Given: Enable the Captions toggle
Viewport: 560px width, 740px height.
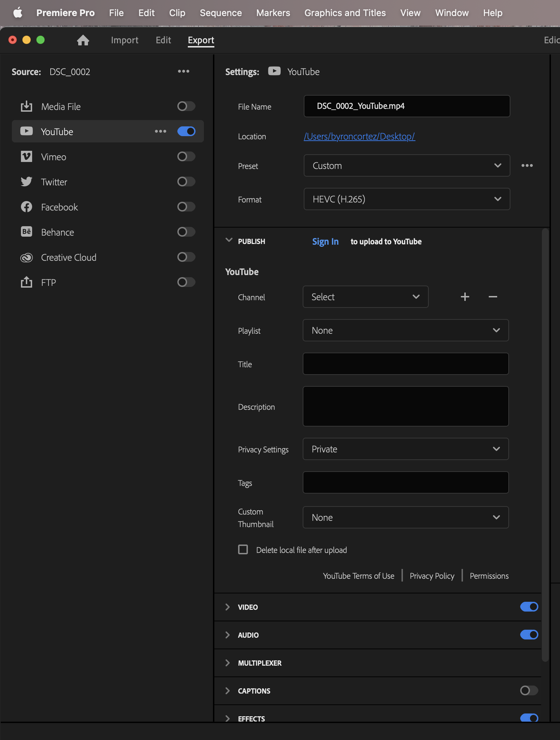Looking at the screenshot, I should (529, 690).
